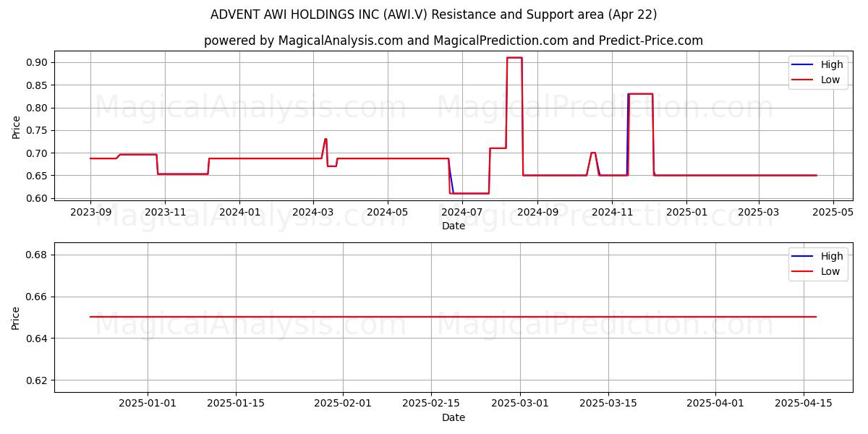The image size is (868, 434).
Task: Click the '2025-05' x-axis tick label
Action: coord(833,212)
